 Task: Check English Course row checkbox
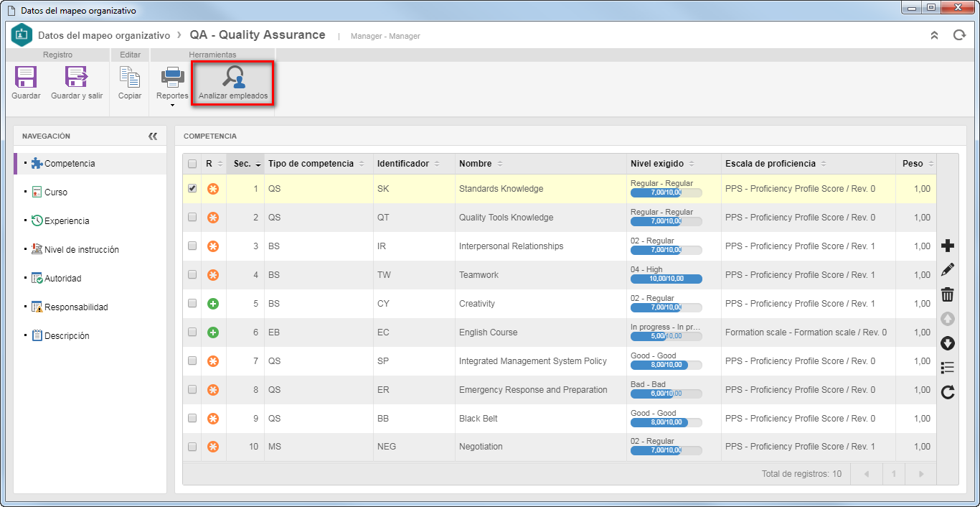192,332
